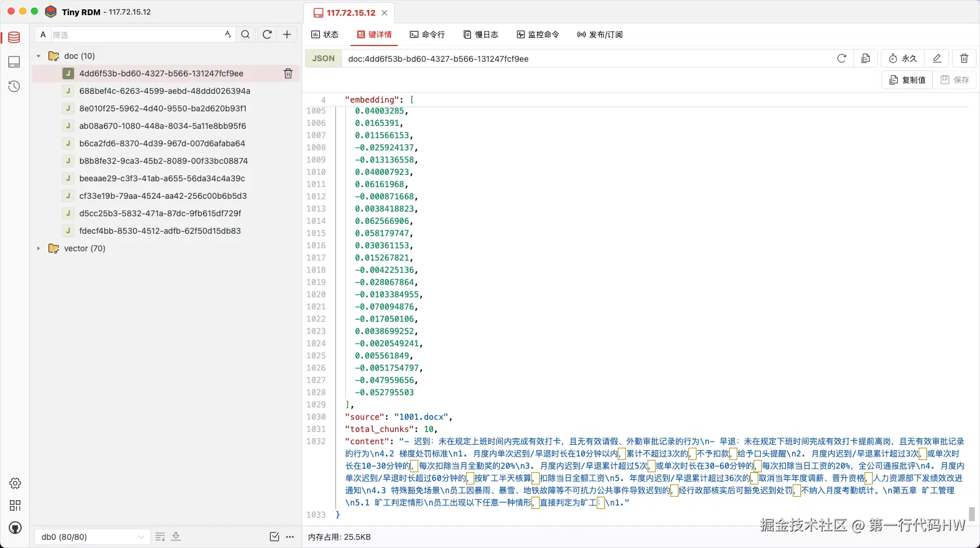Toggle the multi-select checkbox mode icon
Image resolution: width=980 pixels, height=548 pixels.
[275, 537]
